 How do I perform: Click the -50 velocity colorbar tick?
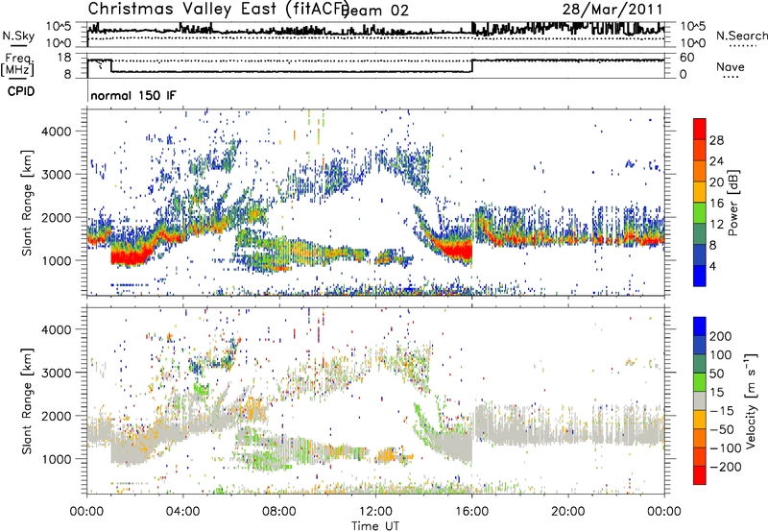tap(722, 429)
